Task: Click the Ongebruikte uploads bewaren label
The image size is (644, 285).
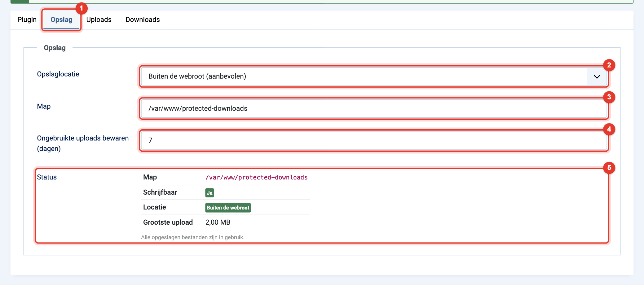Action: click(x=83, y=143)
